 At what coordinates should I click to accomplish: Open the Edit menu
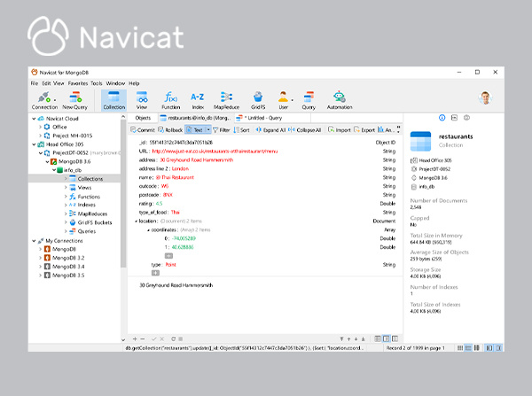(46, 83)
